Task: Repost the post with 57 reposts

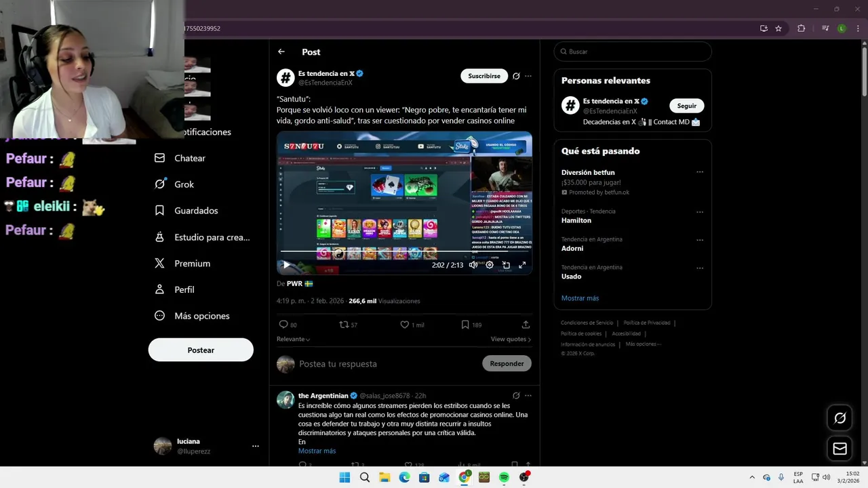Action: 344,325
